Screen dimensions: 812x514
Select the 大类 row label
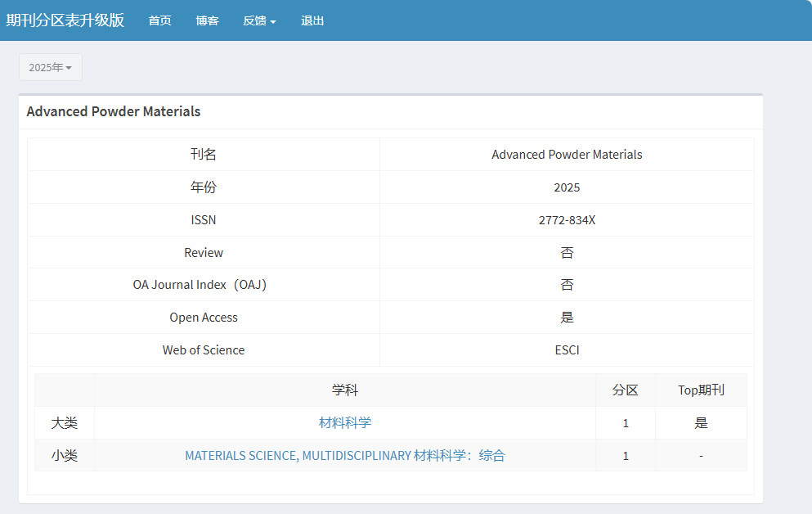(x=65, y=422)
